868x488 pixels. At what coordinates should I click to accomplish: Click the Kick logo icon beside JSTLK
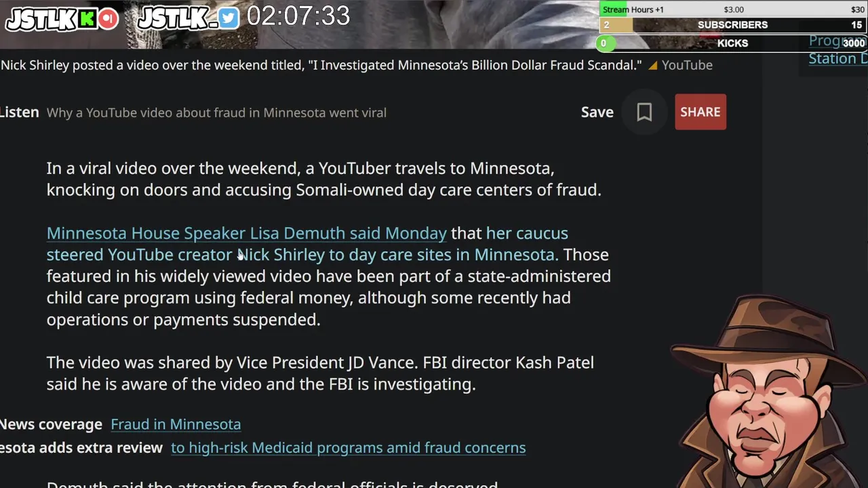pos(87,19)
